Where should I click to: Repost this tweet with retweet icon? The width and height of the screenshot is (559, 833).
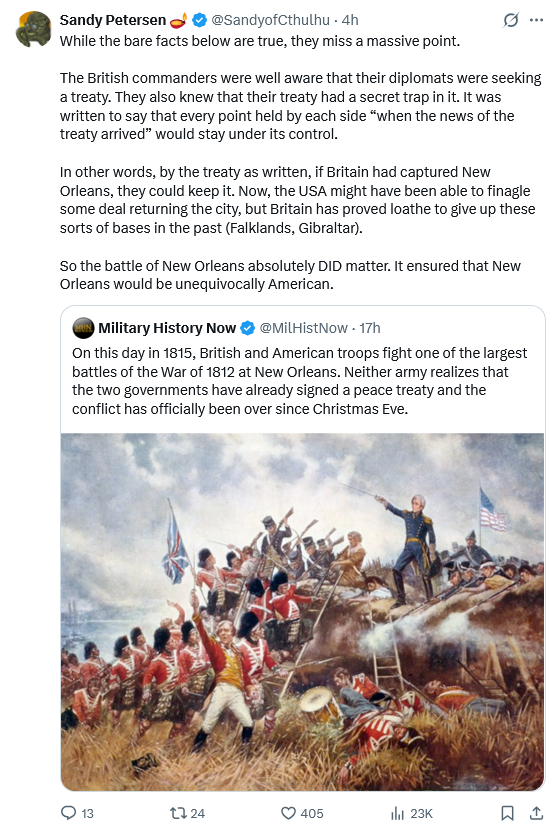coord(177,813)
